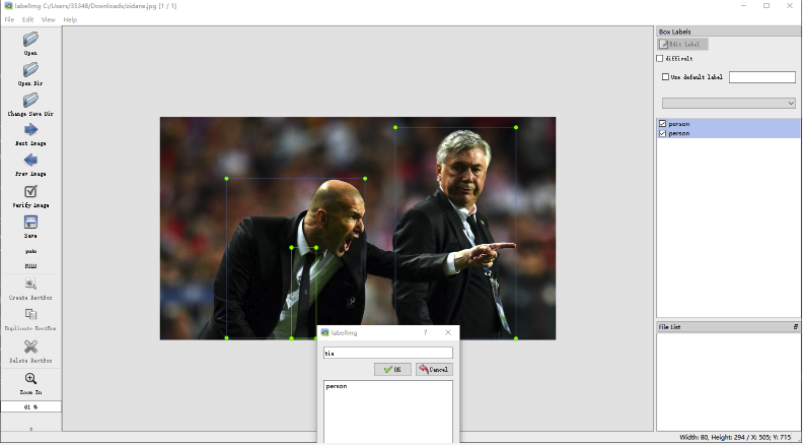Image resolution: width=803 pixels, height=445 pixels.
Task: Open the File menu
Action: 9,19
